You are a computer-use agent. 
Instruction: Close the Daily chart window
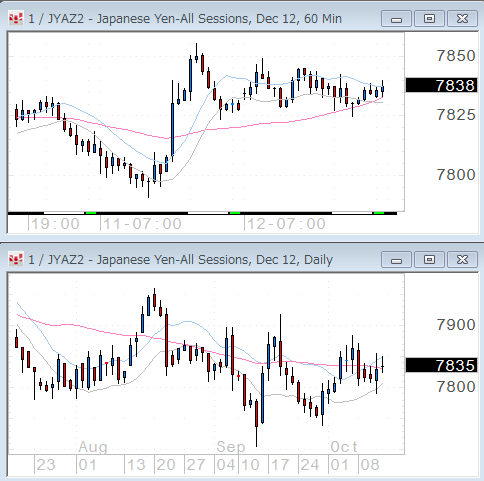pyautogui.click(x=462, y=260)
